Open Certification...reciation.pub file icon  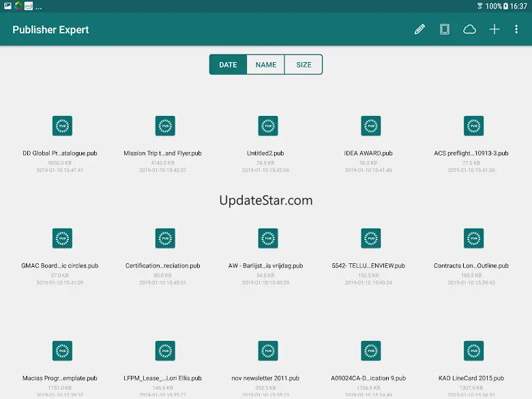click(165, 238)
